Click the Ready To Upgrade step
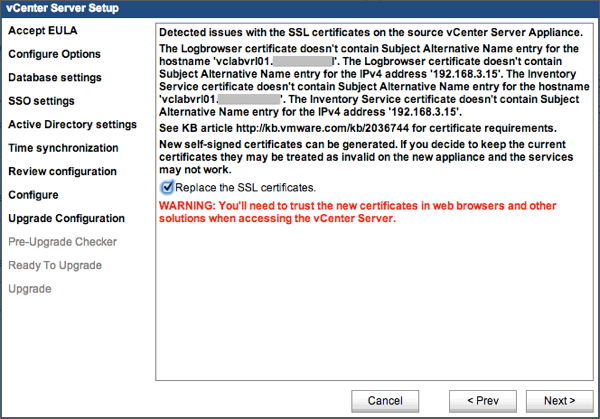600x419 pixels. (x=55, y=265)
